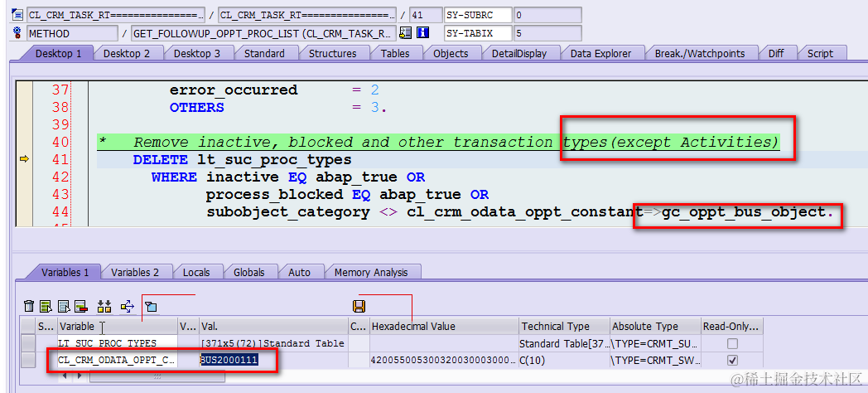Image resolution: width=868 pixels, height=393 pixels.
Task: Select row header of LT_SUC_PROC_TYPES row
Action: pyautogui.click(x=27, y=343)
